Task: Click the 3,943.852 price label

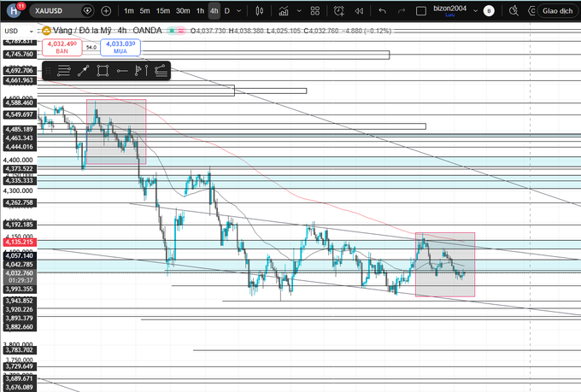Action: 20,301
